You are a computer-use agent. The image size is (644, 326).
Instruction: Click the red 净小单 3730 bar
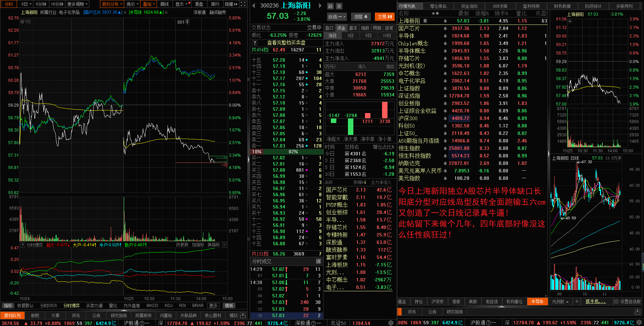click(385, 110)
